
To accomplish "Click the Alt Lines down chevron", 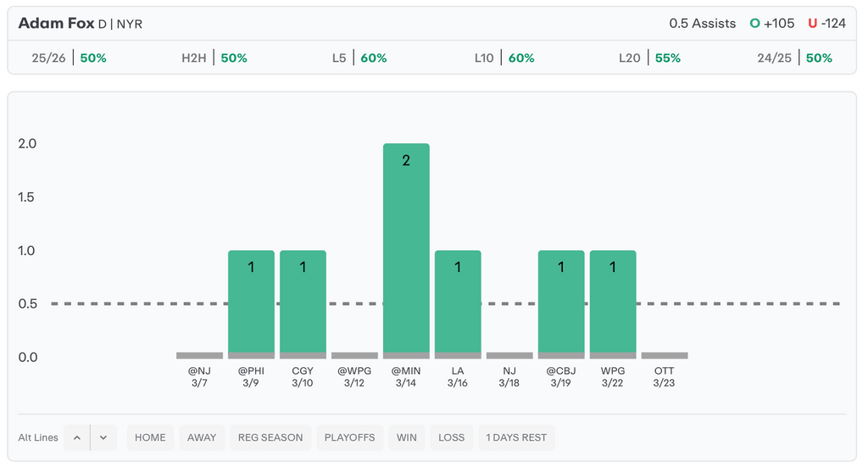I will tap(103, 437).
